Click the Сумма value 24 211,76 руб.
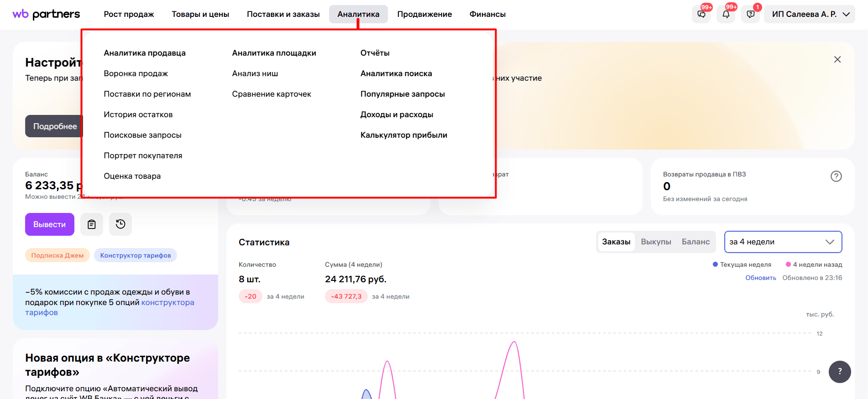This screenshot has width=868, height=399. coord(356,279)
